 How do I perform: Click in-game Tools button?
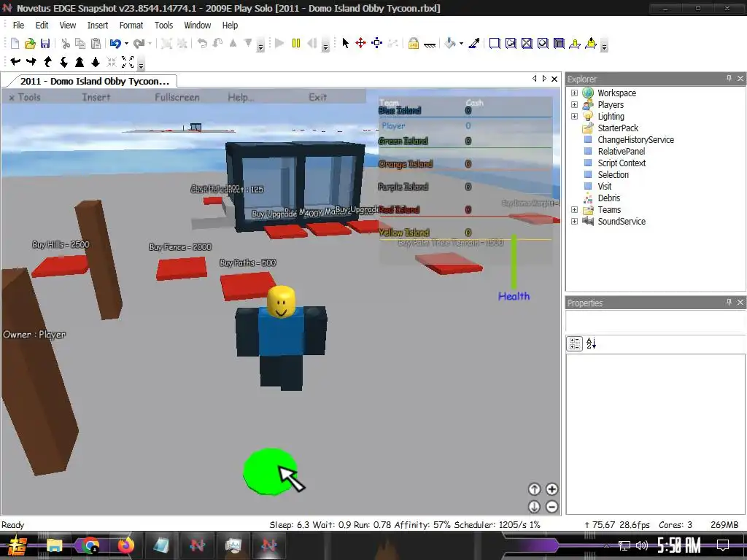(26, 97)
